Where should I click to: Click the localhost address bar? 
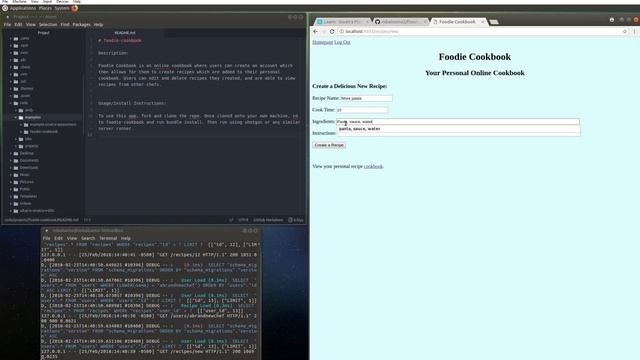point(482,31)
